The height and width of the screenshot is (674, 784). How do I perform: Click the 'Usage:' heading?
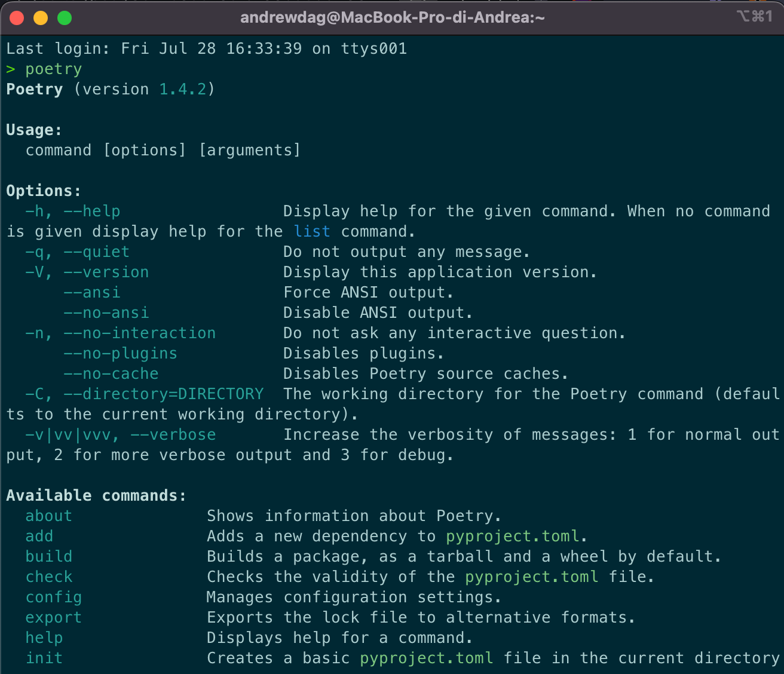(34, 130)
